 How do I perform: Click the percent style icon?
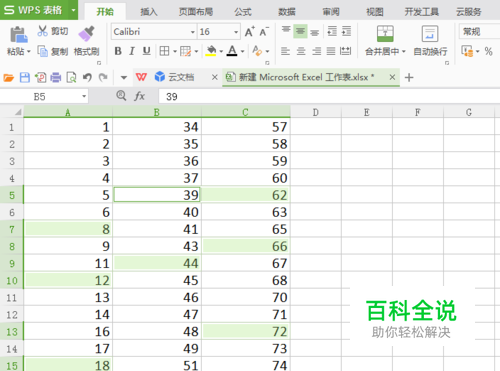488,51
